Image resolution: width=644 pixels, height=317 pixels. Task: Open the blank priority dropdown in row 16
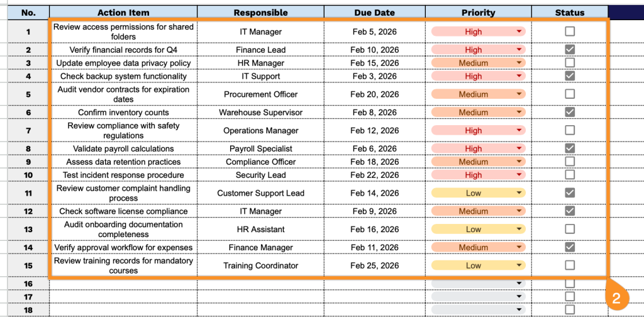pos(519,284)
